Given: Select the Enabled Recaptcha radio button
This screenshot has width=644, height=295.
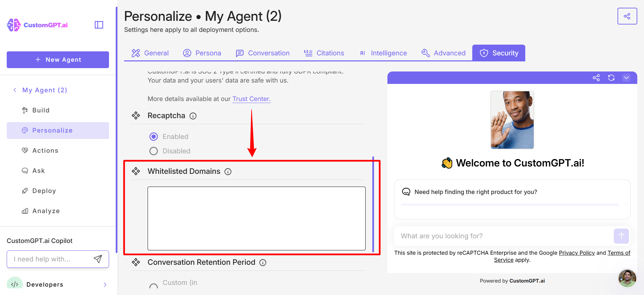Looking at the screenshot, I should click(154, 137).
